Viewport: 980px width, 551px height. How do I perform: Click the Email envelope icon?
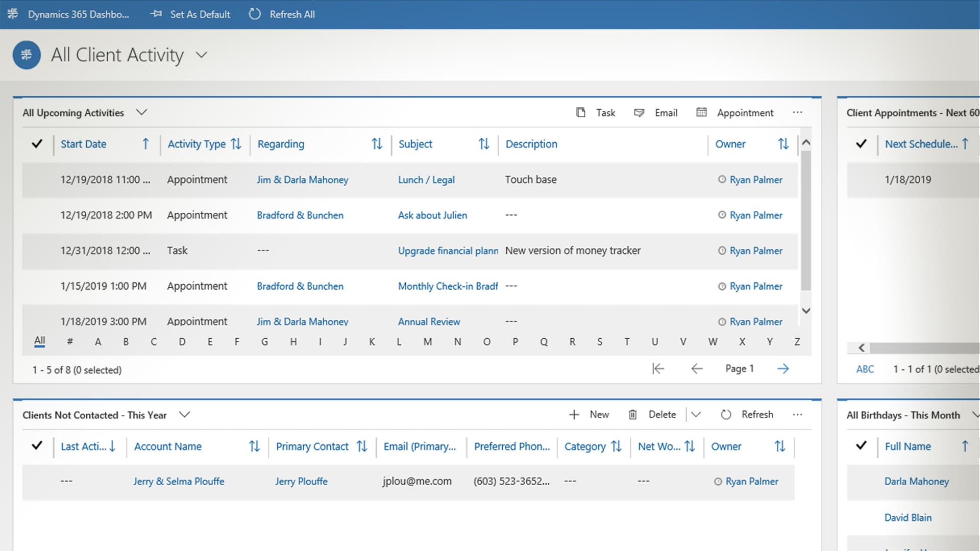tap(639, 112)
